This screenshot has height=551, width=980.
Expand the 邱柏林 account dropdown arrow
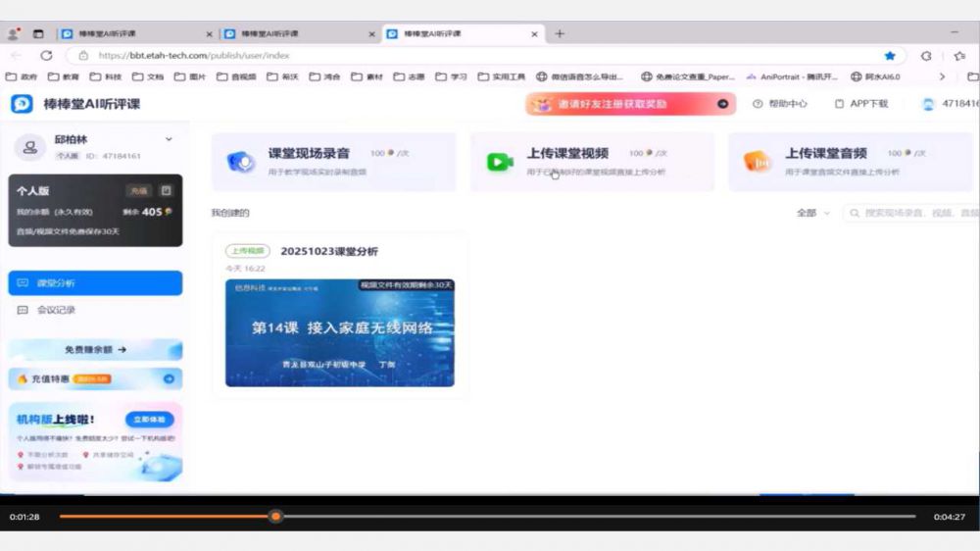(x=169, y=140)
